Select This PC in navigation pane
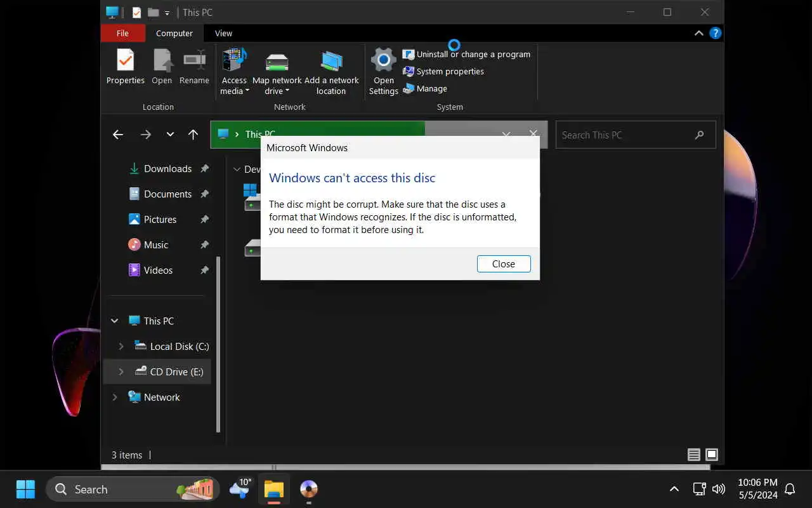812x508 pixels. click(x=151, y=321)
